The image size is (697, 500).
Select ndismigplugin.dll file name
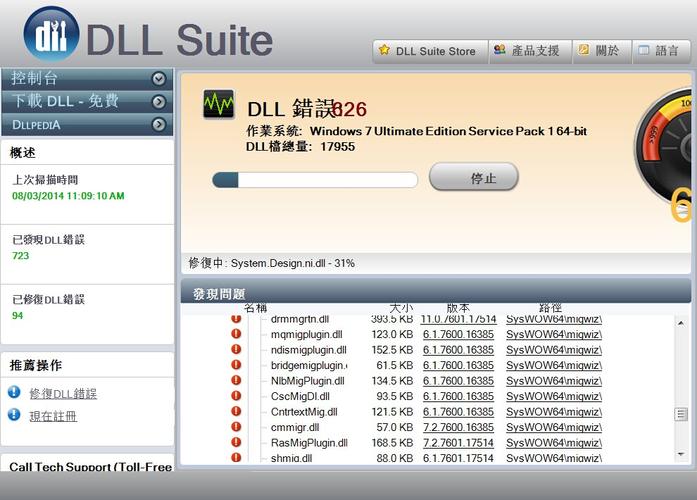pos(308,350)
